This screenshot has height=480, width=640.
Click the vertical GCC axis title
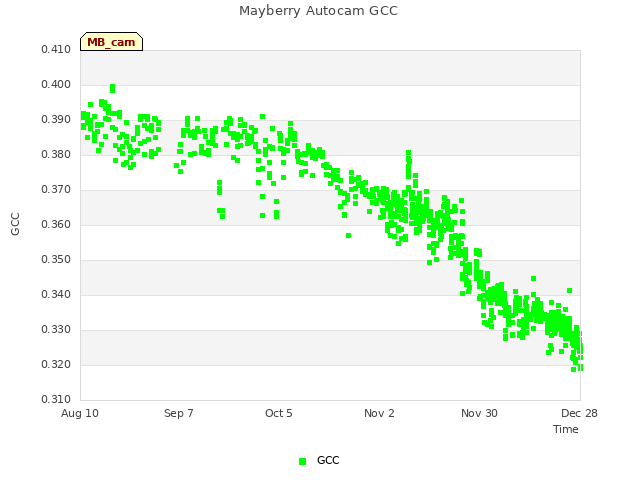click(x=15, y=224)
